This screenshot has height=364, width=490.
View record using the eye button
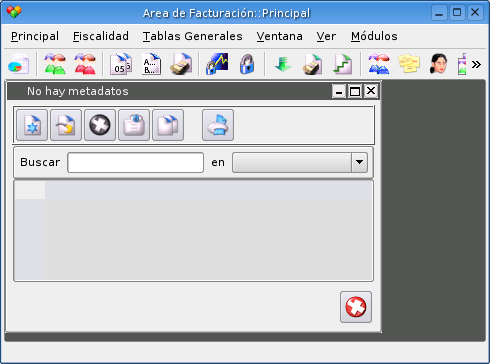(134, 125)
